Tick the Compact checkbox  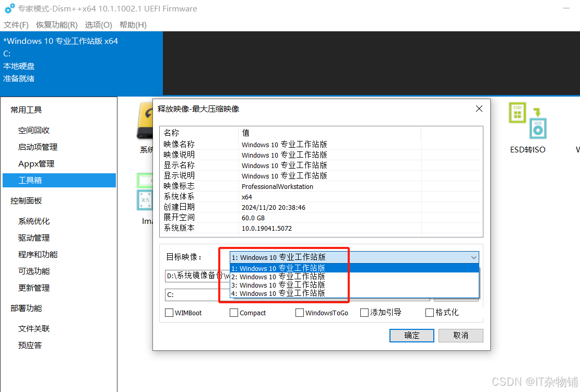tap(234, 313)
